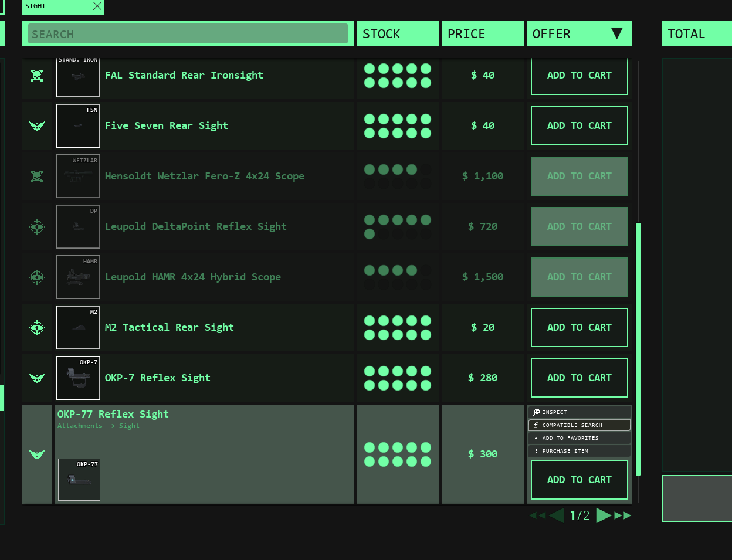Add OKP-7 Reflex Sight to cart

tap(579, 378)
